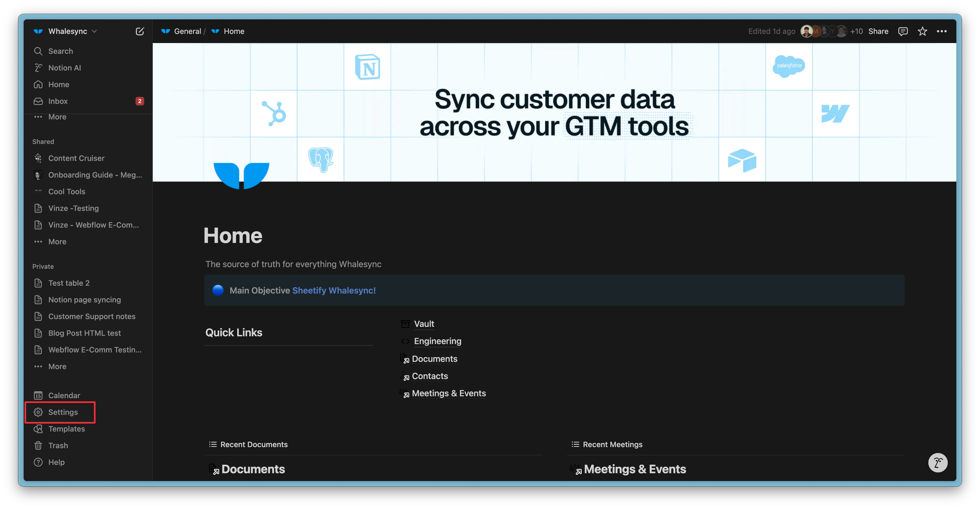The height and width of the screenshot is (509, 980).
Task: Open the Settings sidebar item
Action: [x=63, y=412]
